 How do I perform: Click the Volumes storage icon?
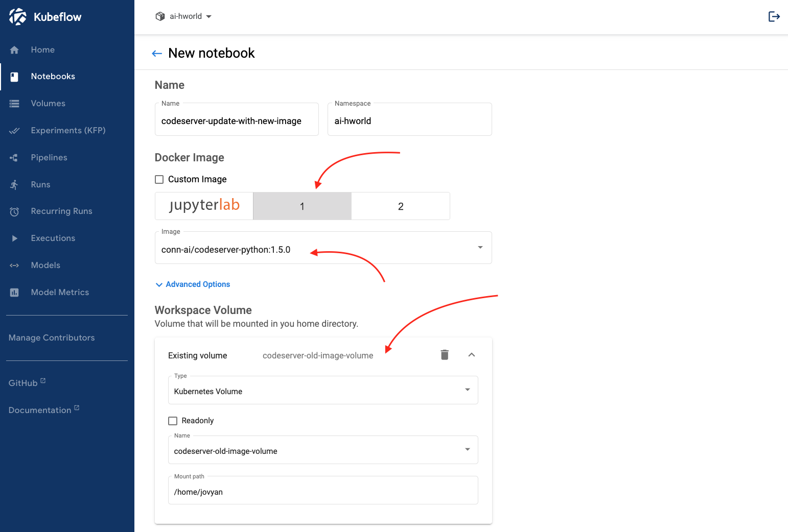[x=14, y=104]
